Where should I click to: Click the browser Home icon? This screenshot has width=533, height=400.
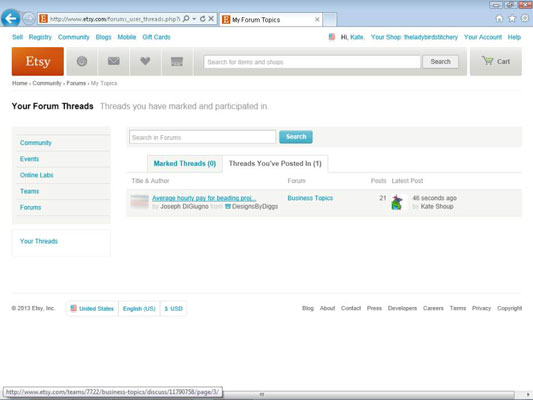(x=499, y=19)
